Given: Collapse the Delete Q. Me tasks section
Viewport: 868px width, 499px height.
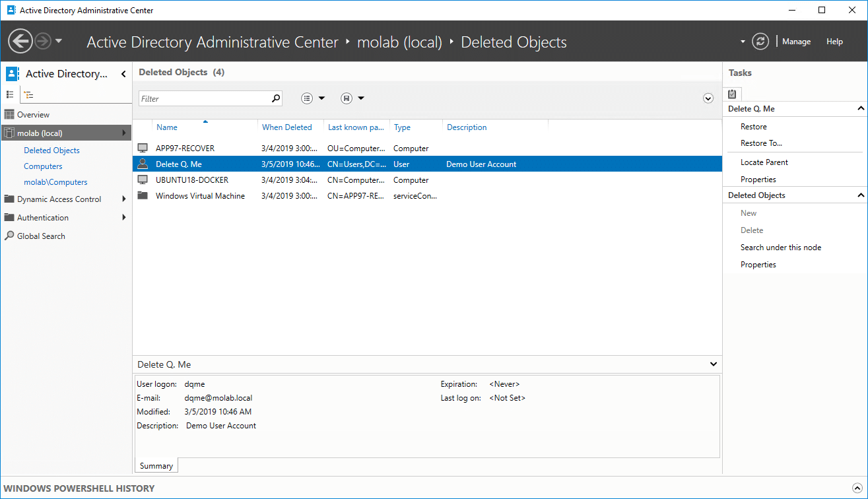Looking at the screenshot, I should 860,108.
